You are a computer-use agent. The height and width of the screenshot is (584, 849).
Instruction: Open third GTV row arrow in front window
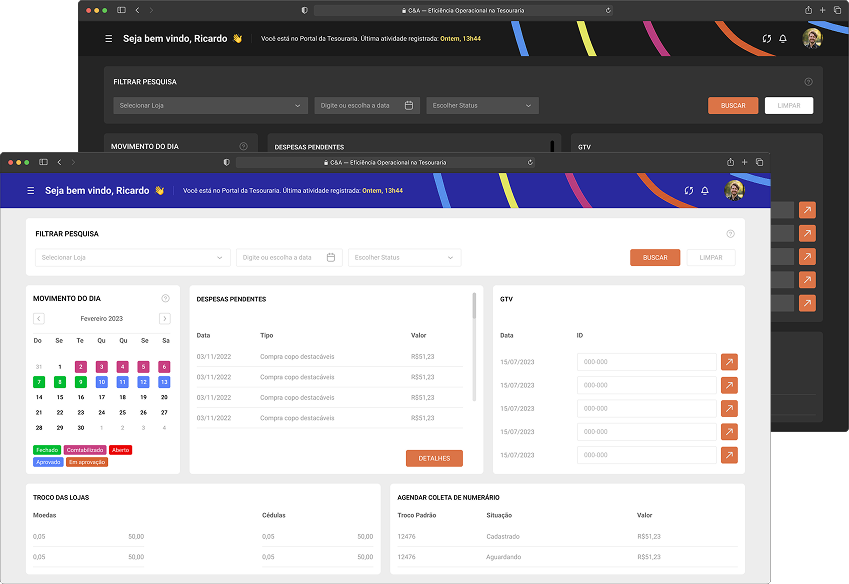point(729,409)
